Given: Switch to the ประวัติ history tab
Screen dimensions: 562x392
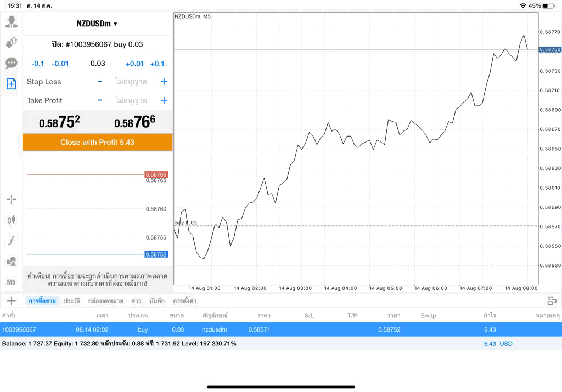Looking at the screenshot, I should tap(72, 301).
